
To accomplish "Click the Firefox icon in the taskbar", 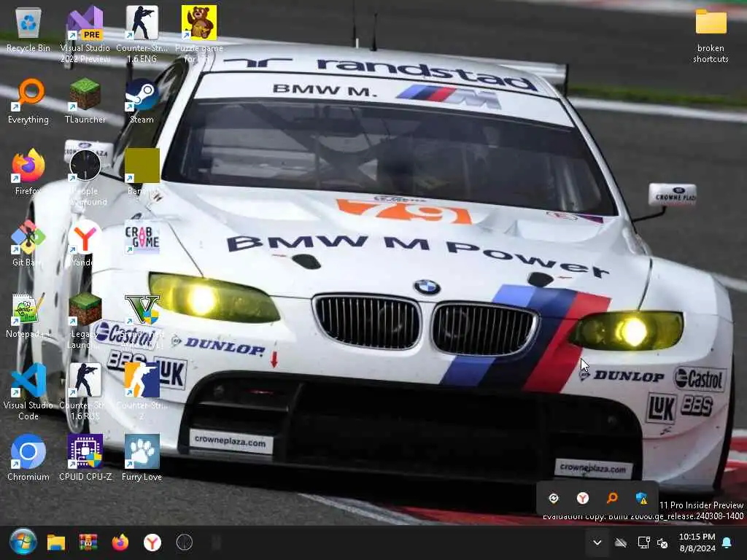I will pos(120,542).
